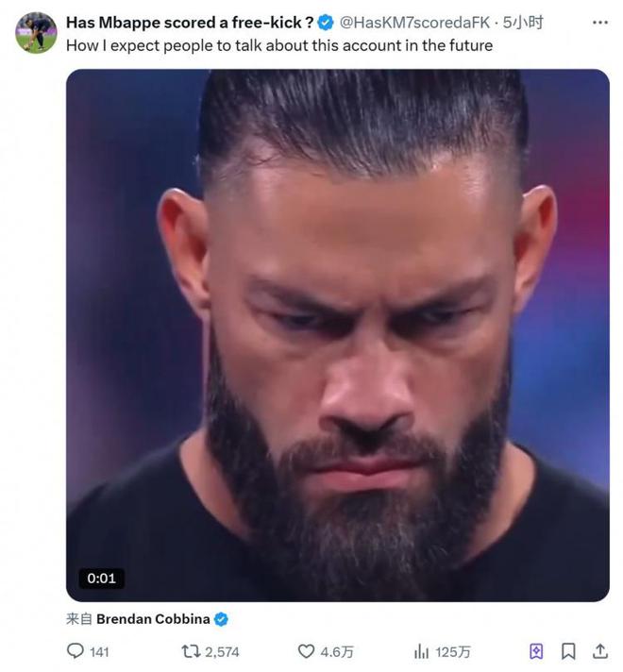The width and height of the screenshot is (623, 672).
Task: Bookmark this tweet
Action: 568,651
